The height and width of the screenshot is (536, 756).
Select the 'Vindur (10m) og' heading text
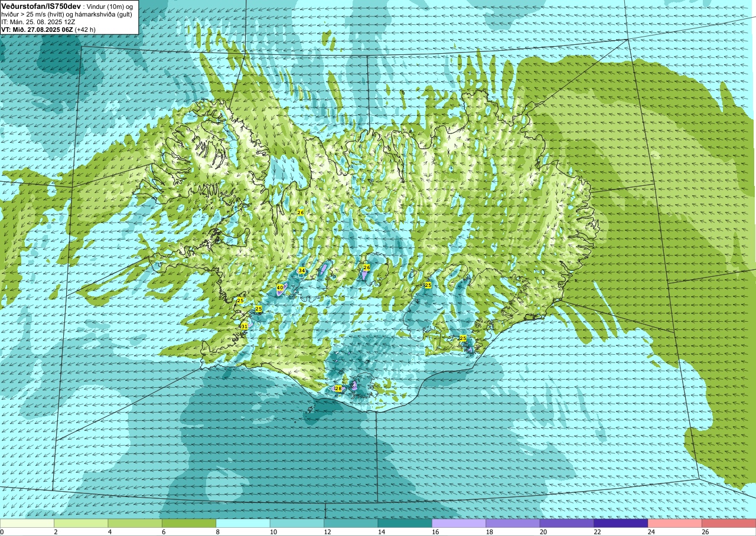click(x=110, y=6)
